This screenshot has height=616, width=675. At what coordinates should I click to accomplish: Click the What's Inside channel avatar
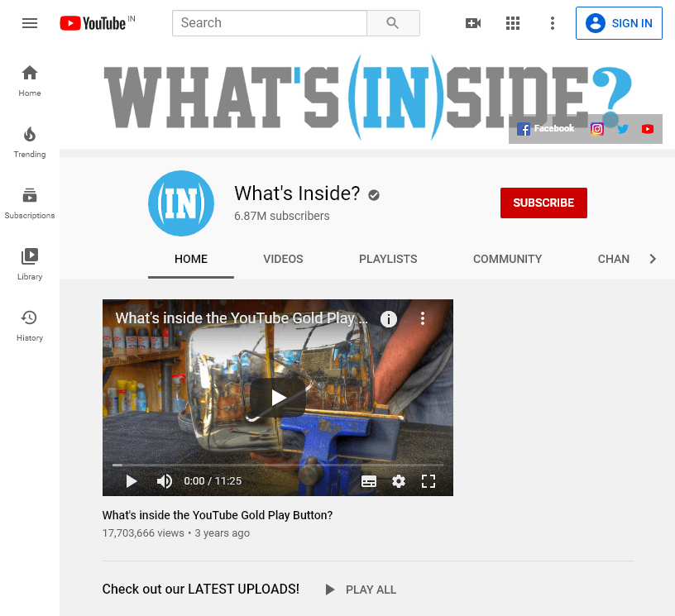coord(181,203)
